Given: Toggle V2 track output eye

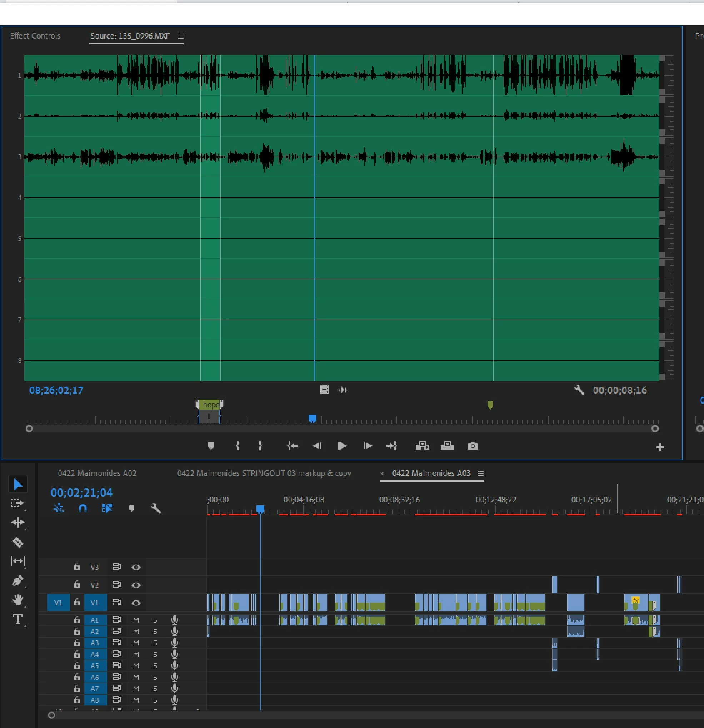Looking at the screenshot, I should click(136, 585).
